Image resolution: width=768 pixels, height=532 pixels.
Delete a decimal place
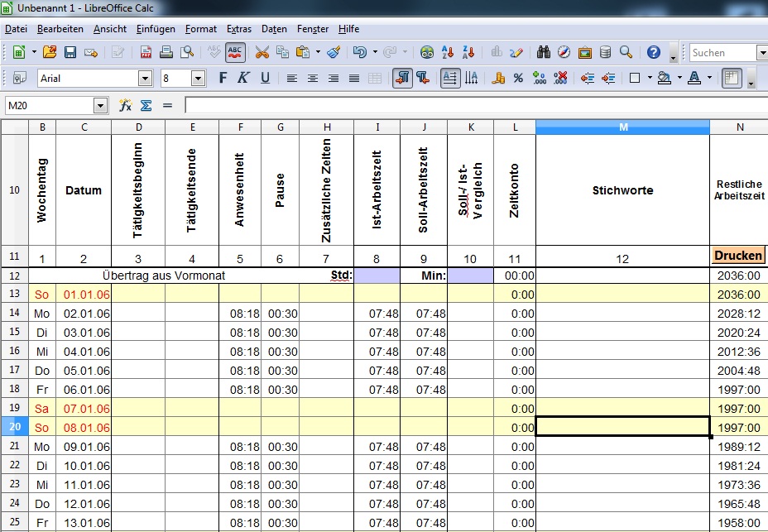(560, 78)
